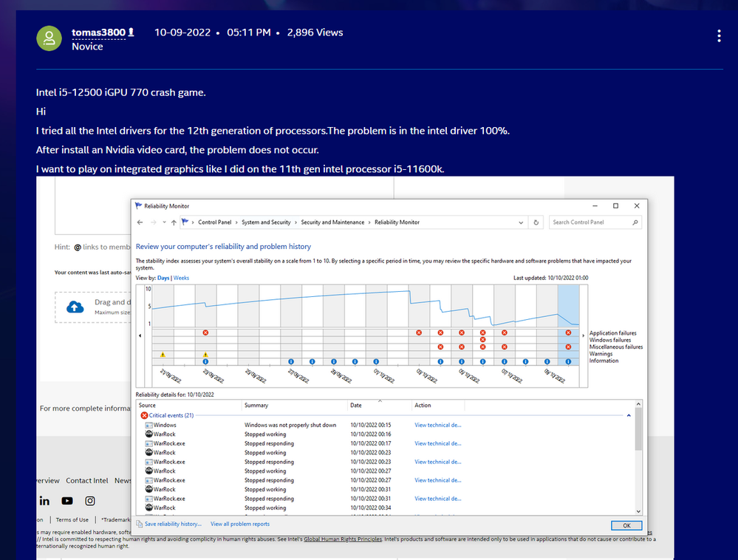738x560 pixels.
Task: Select System and Security breadcrumb
Action: (x=266, y=222)
